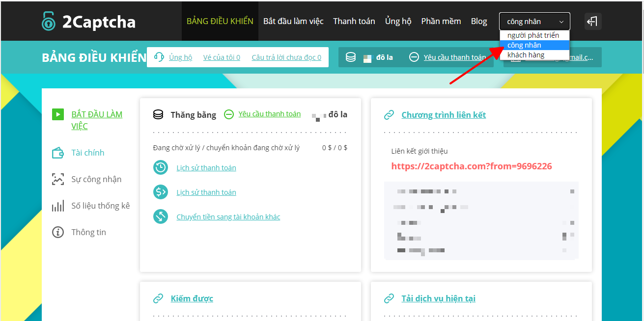
Task: Open Thông tin sidebar item
Action: 88,232
